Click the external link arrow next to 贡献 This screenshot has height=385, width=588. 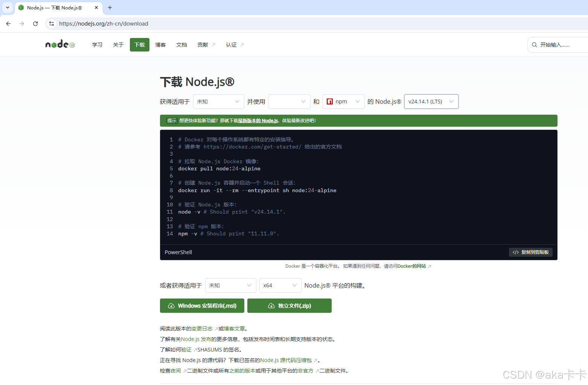click(x=213, y=45)
